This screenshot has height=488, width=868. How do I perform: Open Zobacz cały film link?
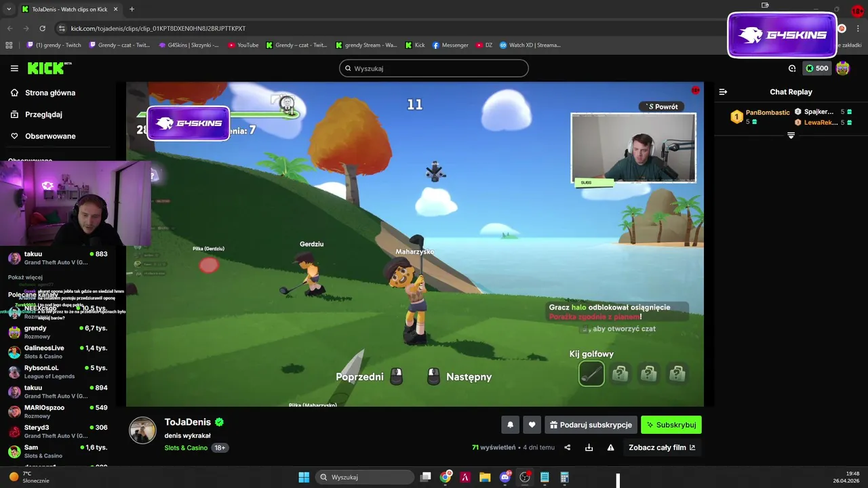(x=662, y=447)
